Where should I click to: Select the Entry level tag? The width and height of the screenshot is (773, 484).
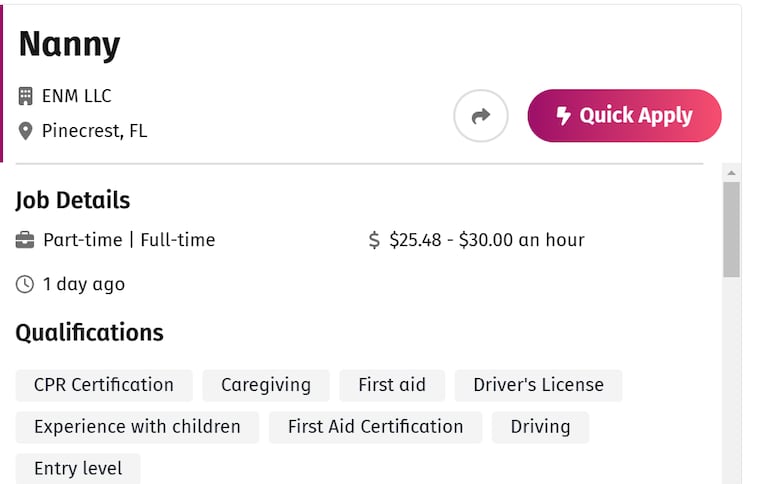tap(78, 468)
